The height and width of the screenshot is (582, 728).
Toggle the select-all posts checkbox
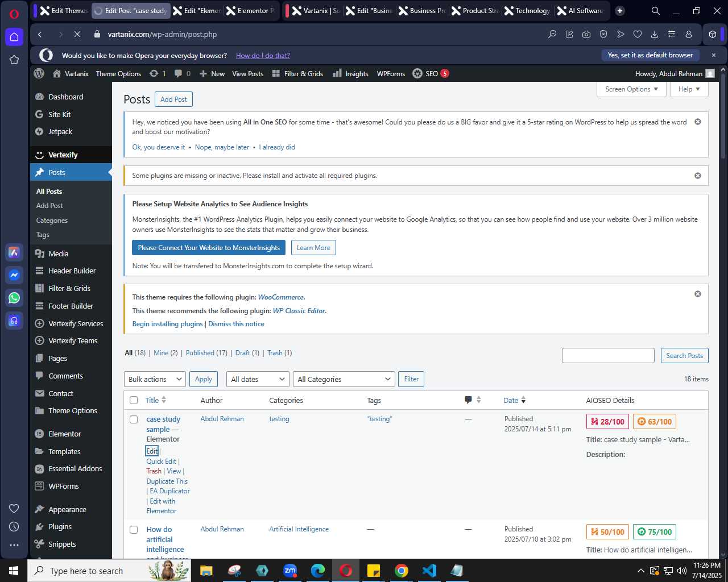click(x=134, y=400)
